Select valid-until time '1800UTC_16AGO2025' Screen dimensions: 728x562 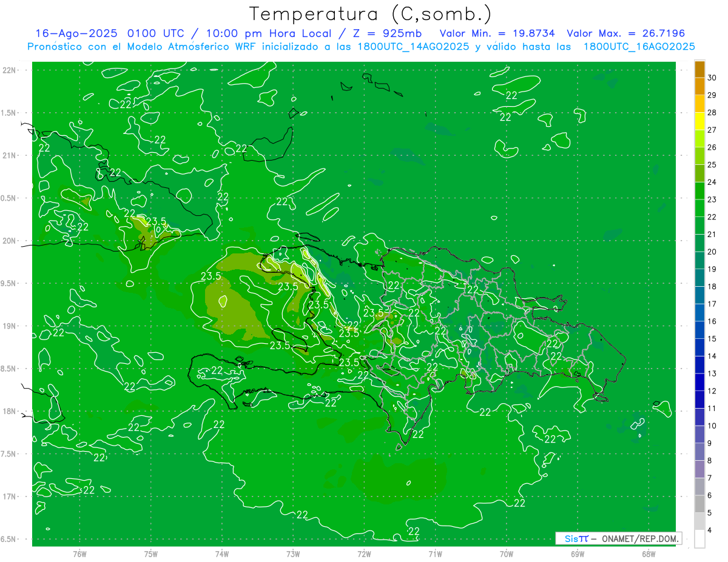click(639, 47)
